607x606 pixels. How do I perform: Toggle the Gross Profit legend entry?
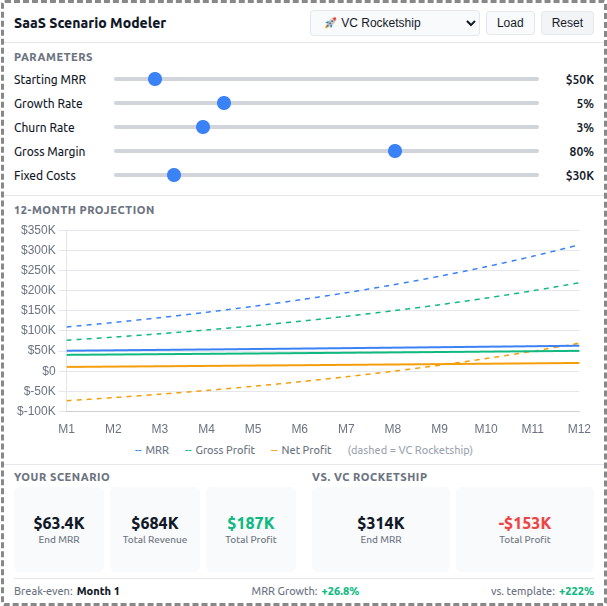click(x=218, y=450)
